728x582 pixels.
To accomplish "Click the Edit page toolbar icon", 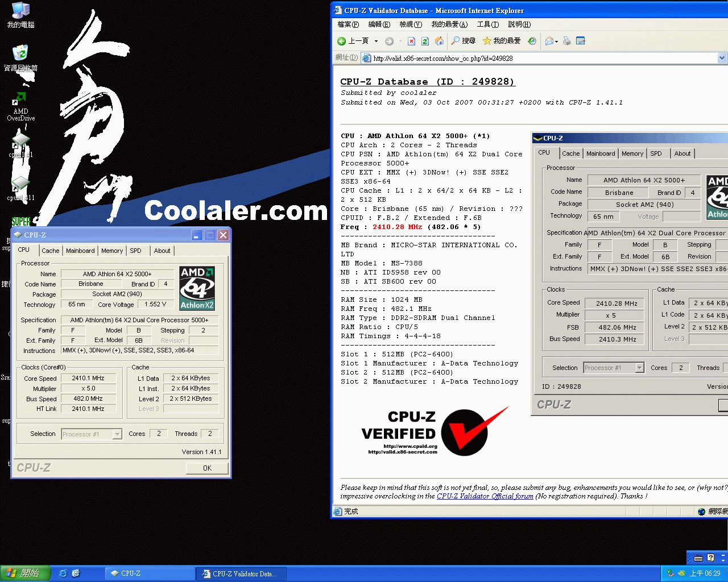I will 581,41.
